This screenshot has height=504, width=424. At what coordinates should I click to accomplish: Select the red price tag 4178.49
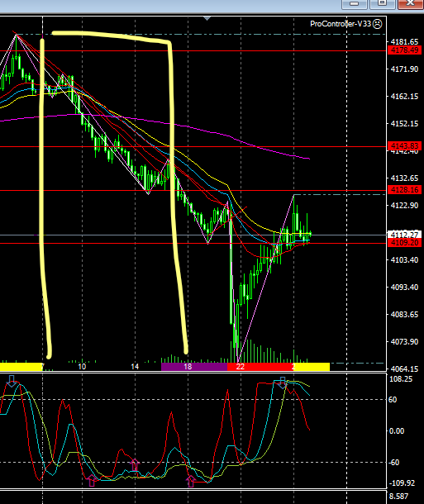(404, 50)
